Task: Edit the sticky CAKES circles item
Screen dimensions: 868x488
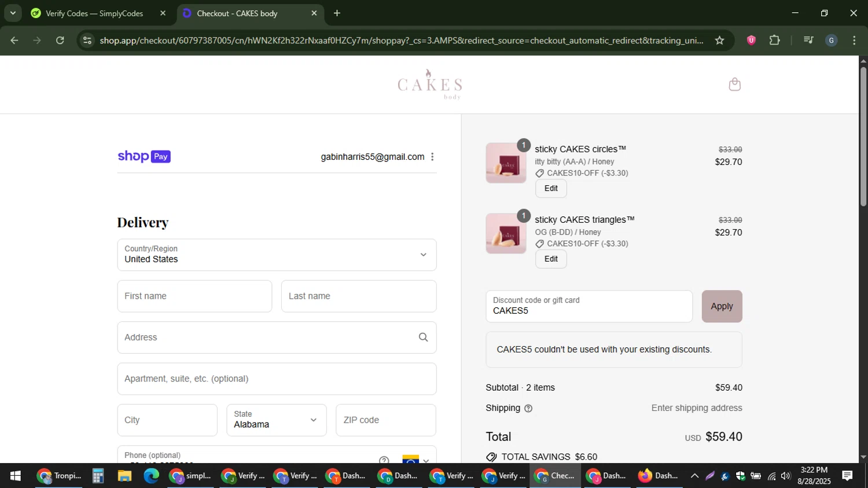Action: point(551,189)
